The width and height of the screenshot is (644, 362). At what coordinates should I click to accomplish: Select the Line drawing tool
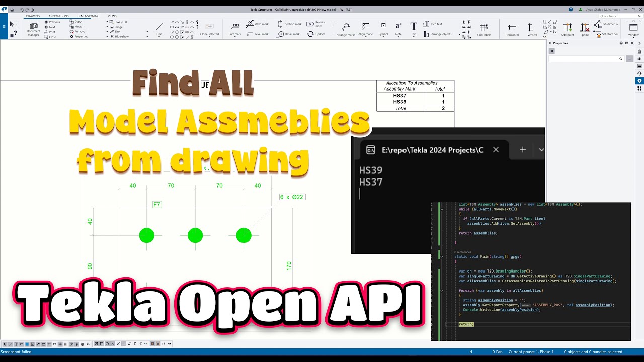159,29
